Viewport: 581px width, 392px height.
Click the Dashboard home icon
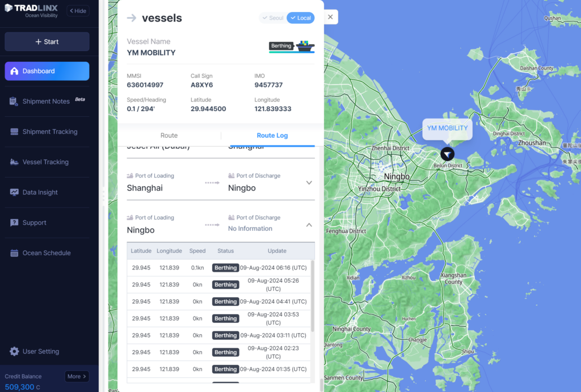tap(14, 71)
